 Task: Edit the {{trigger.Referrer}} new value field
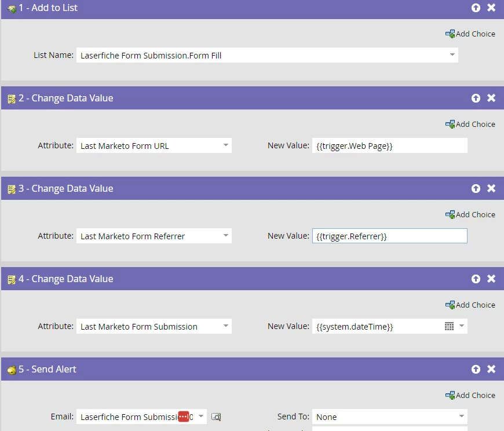click(389, 236)
